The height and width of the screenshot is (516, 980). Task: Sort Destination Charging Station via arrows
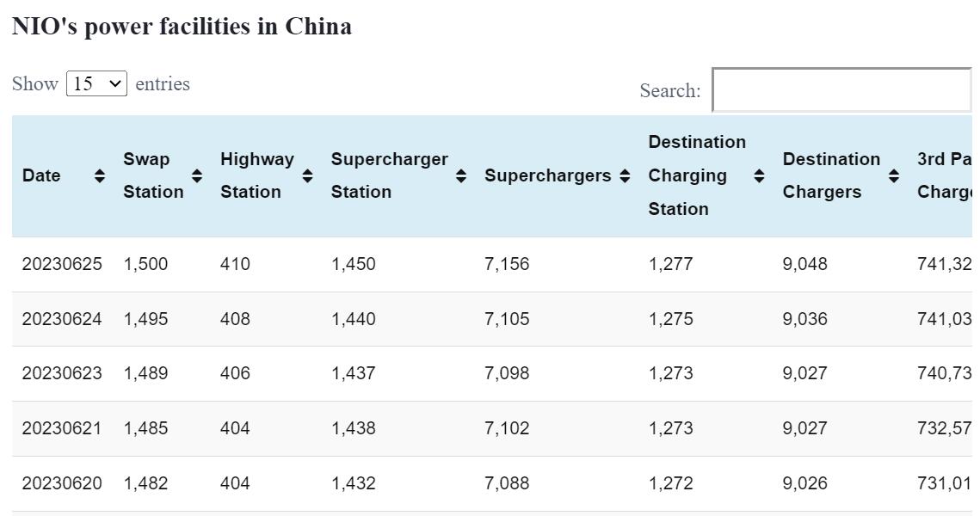tap(759, 175)
